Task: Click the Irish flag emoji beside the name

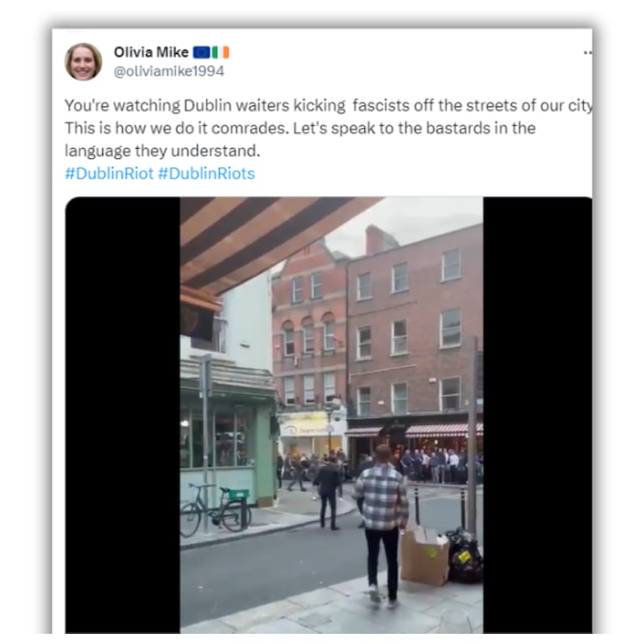Action: (x=221, y=52)
